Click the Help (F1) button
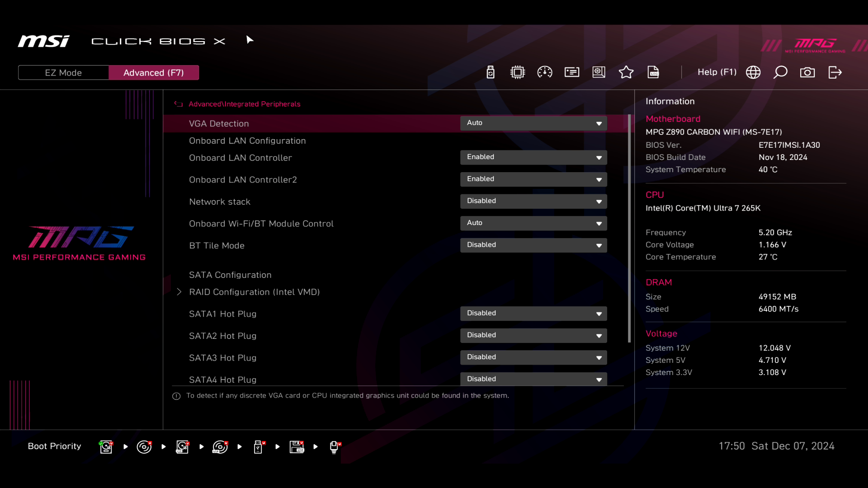This screenshot has width=868, height=488. click(x=717, y=72)
